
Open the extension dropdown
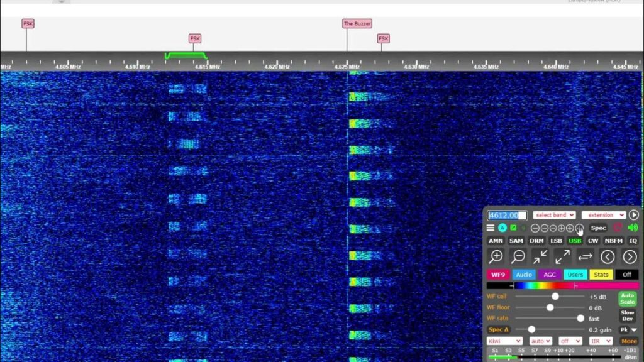coord(603,215)
